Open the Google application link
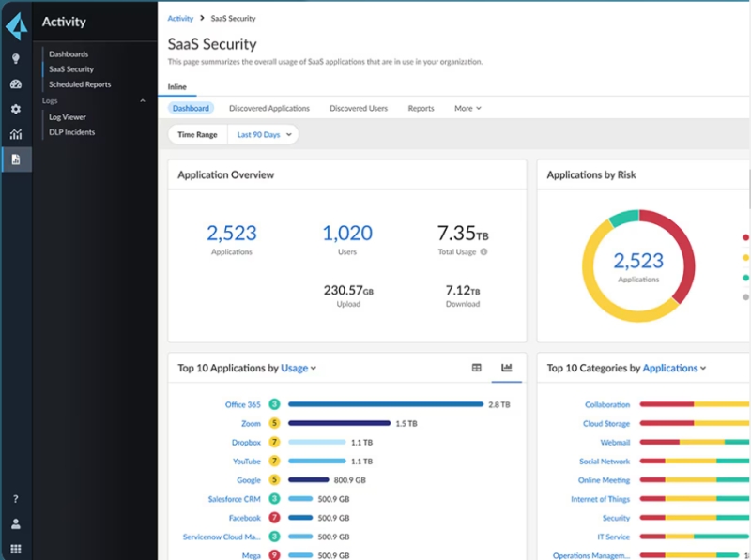Image resolution: width=751 pixels, height=560 pixels. point(249,479)
